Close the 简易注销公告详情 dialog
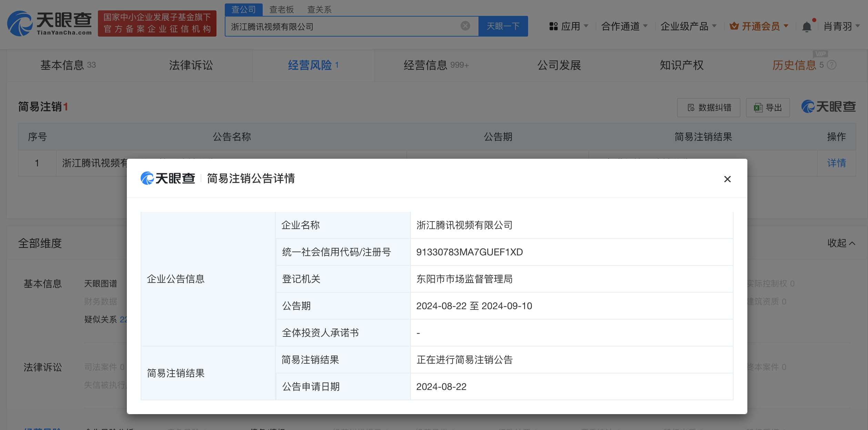 (x=727, y=179)
